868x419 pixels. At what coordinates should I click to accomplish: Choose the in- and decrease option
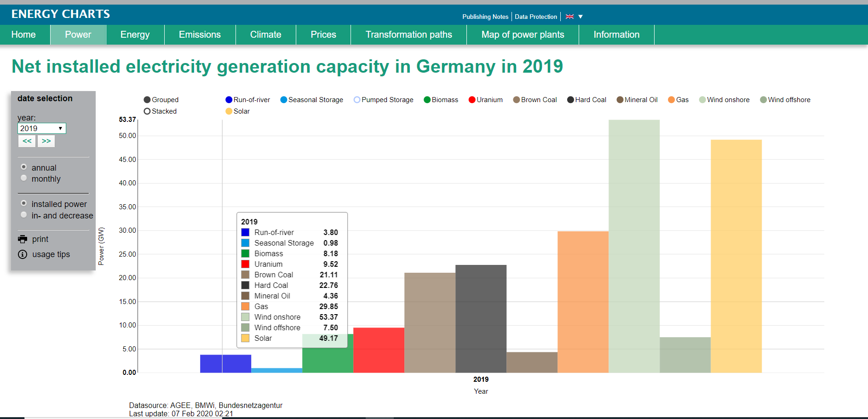(24, 215)
